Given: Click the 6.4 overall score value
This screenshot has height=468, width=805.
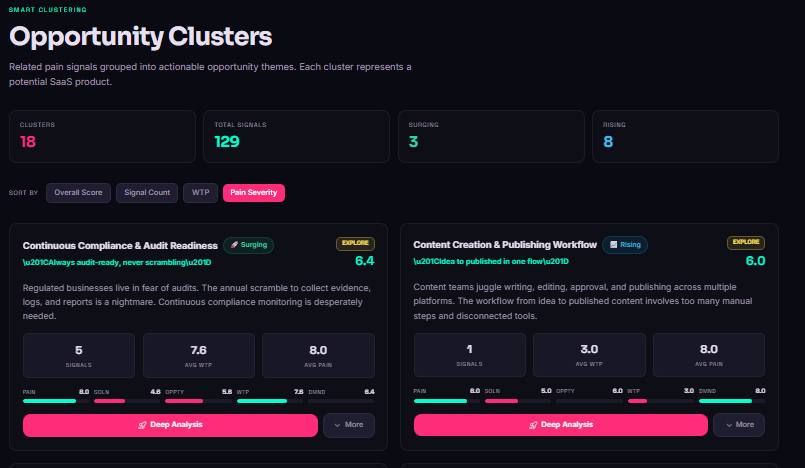Looking at the screenshot, I should tap(365, 261).
